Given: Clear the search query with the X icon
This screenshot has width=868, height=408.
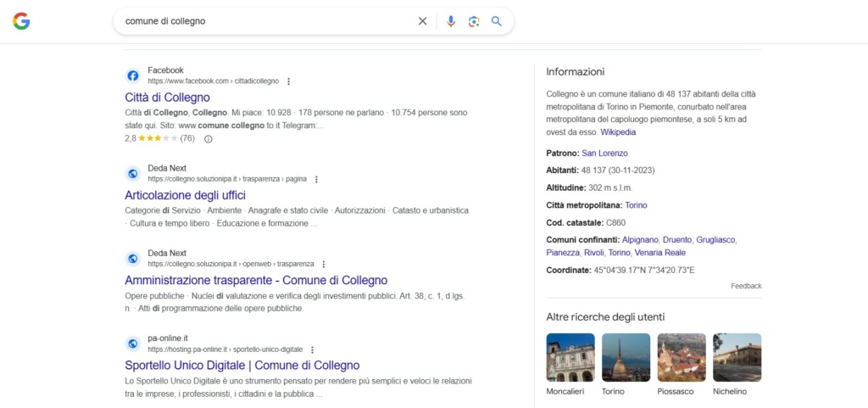Looking at the screenshot, I should point(422,21).
